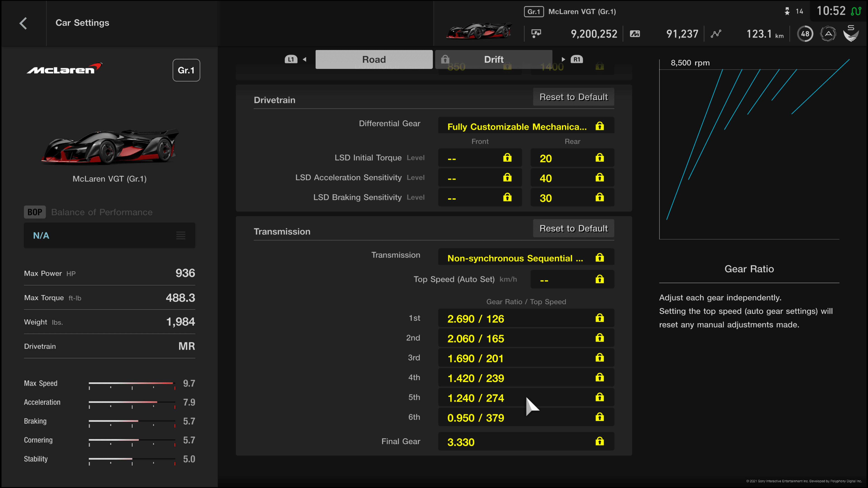The image size is (868, 488).
Task: Select front LSD Acceleration Sensitivity field
Action: click(480, 178)
